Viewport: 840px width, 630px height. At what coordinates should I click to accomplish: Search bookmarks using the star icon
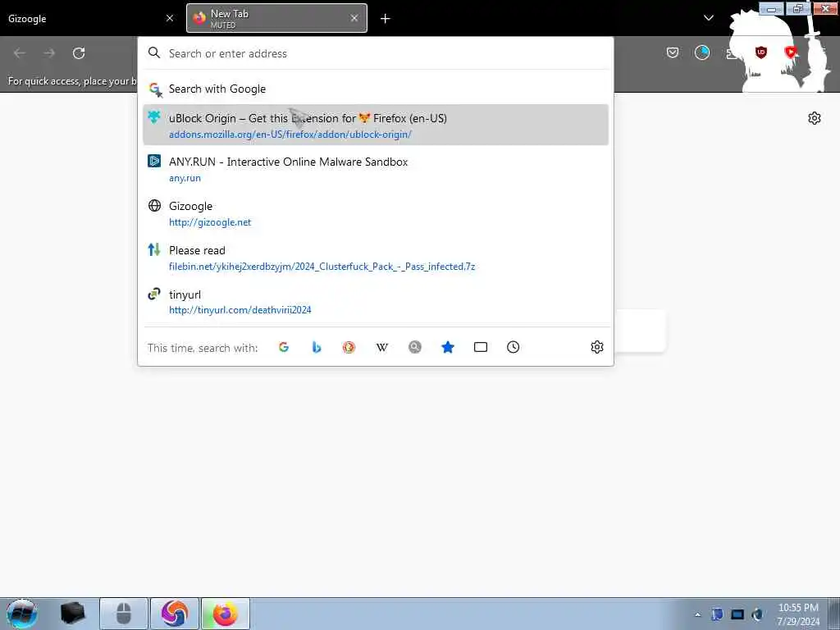(448, 347)
